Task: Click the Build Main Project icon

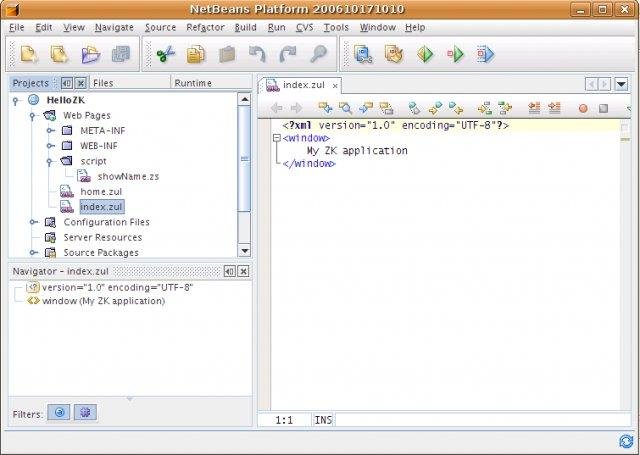Action: pyautogui.click(x=363, y=54)
